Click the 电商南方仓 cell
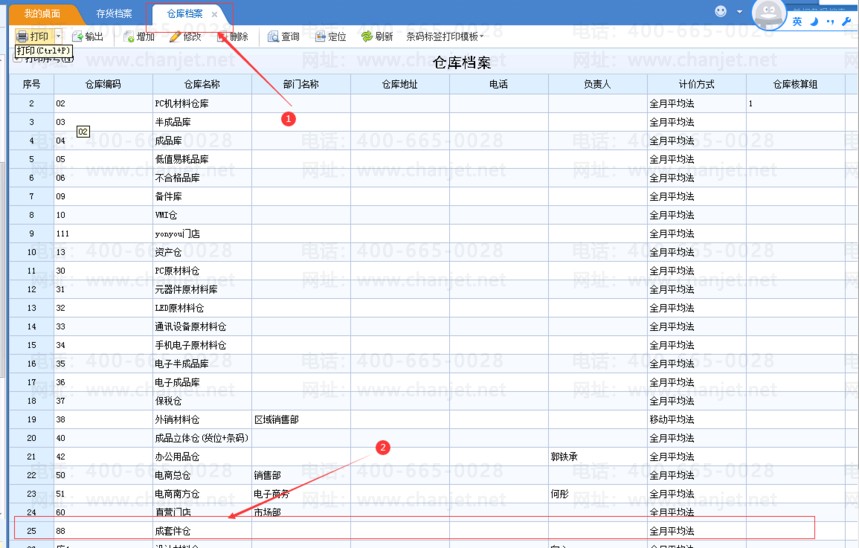The height and width of the screenshot is (548, 859). tap(202, 494)
